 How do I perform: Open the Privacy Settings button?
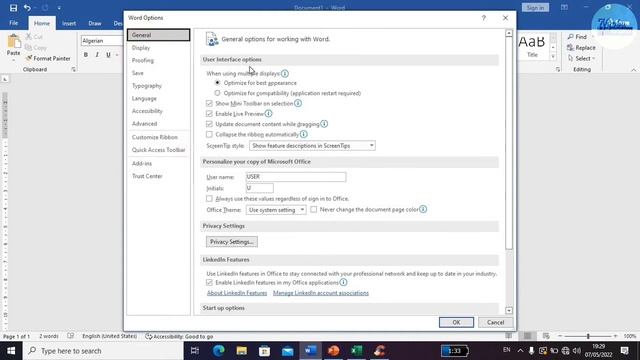pos(231,242)
